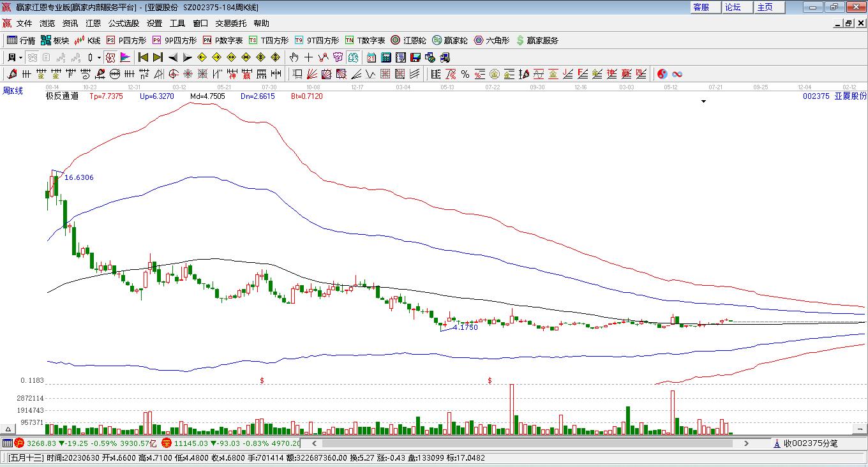The width and height of the screenshot is (868, 467).
Task: Open the 窗口 menu
Action: (x=200, y=24)
